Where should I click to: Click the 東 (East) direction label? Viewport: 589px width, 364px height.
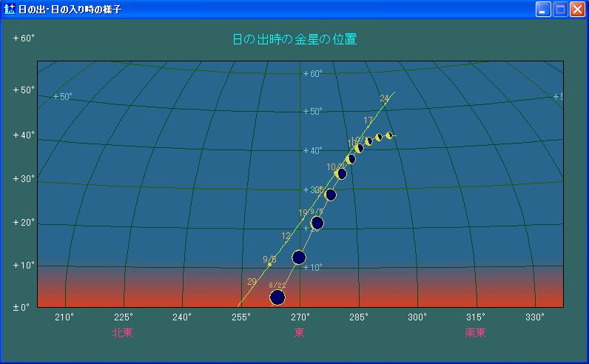(300, 333)
